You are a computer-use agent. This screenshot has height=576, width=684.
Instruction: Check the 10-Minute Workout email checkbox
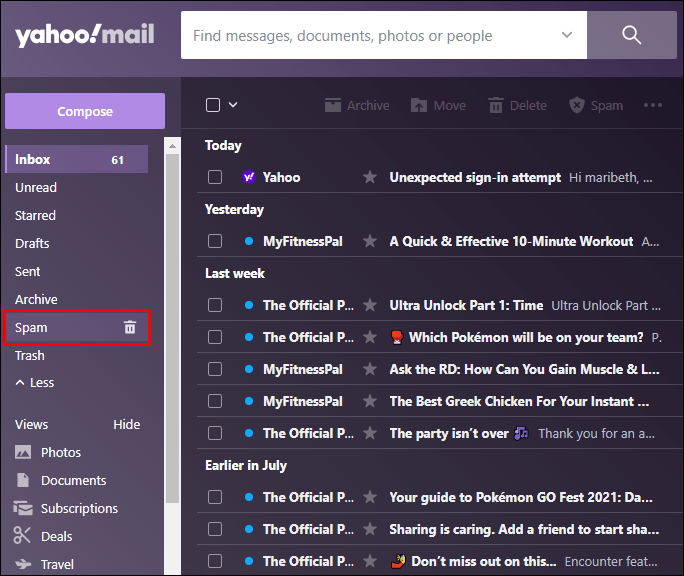[x=215, y=241]
